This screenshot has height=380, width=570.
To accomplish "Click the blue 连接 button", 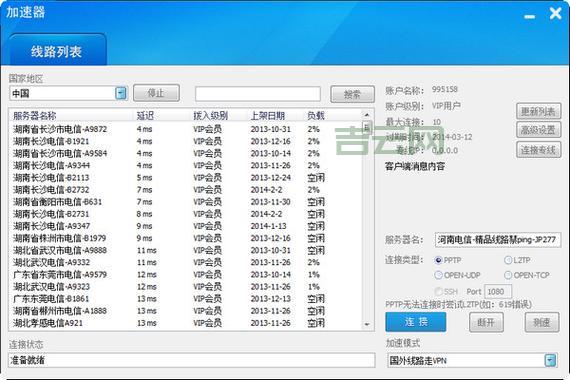I will click(416, 322).
